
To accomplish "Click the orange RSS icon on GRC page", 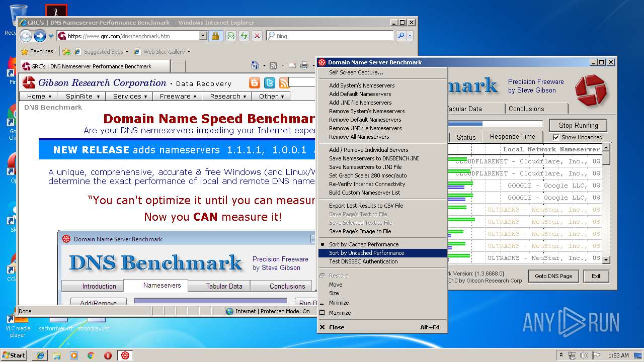I will pos(284,83).
